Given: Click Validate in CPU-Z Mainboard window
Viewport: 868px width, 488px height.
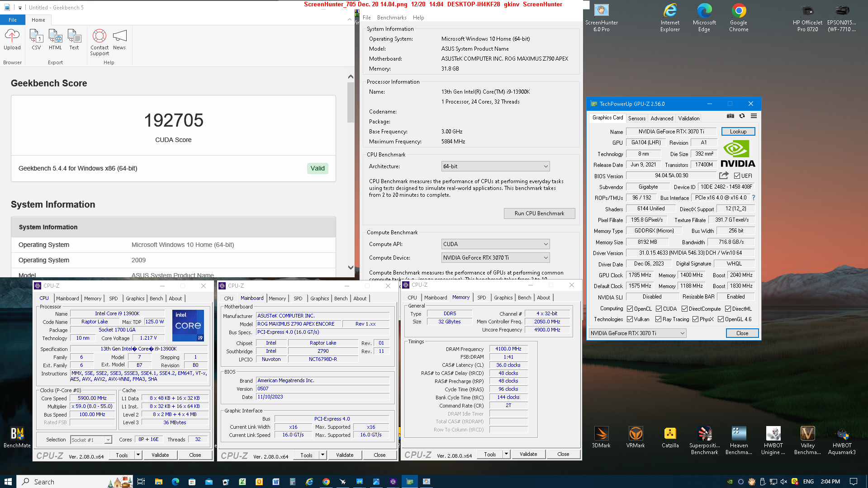Looking at the screenshot, I should point(345,455).
